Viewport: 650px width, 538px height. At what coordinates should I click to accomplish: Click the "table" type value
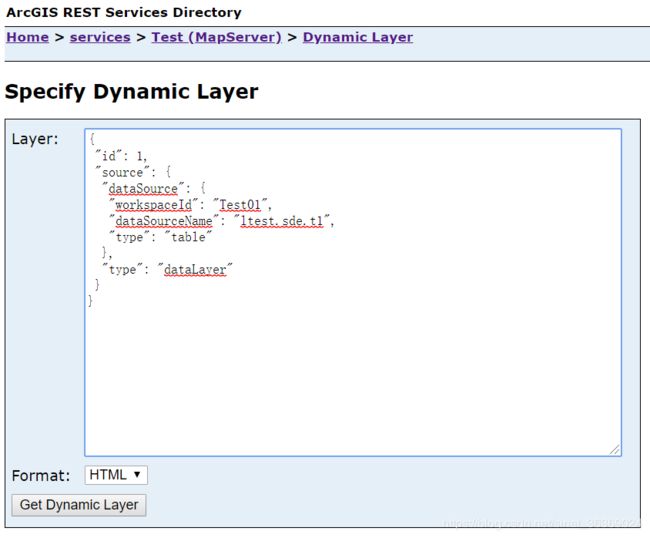[x=188, y=237]
